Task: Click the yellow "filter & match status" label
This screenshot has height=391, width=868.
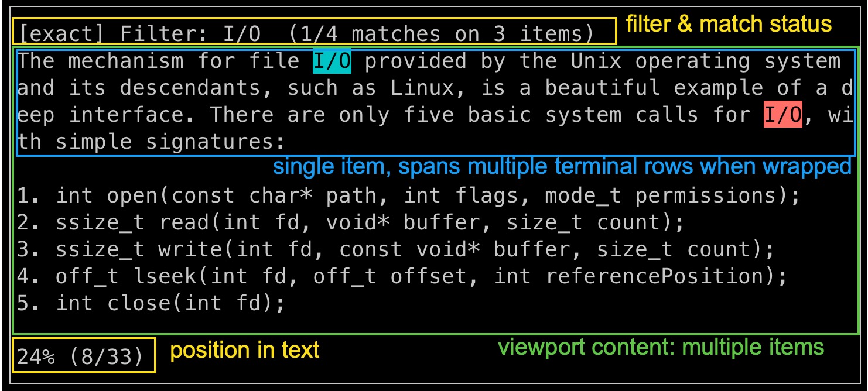Action: [729, 25]
